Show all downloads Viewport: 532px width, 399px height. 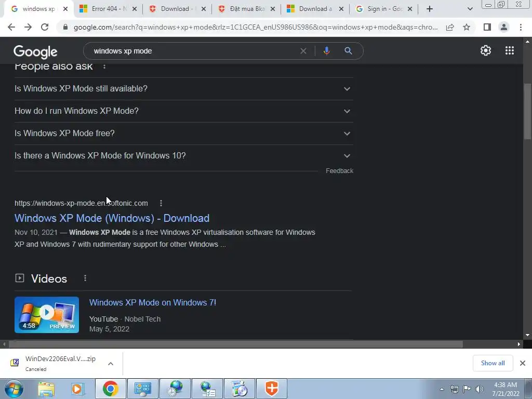coord(493,363)
